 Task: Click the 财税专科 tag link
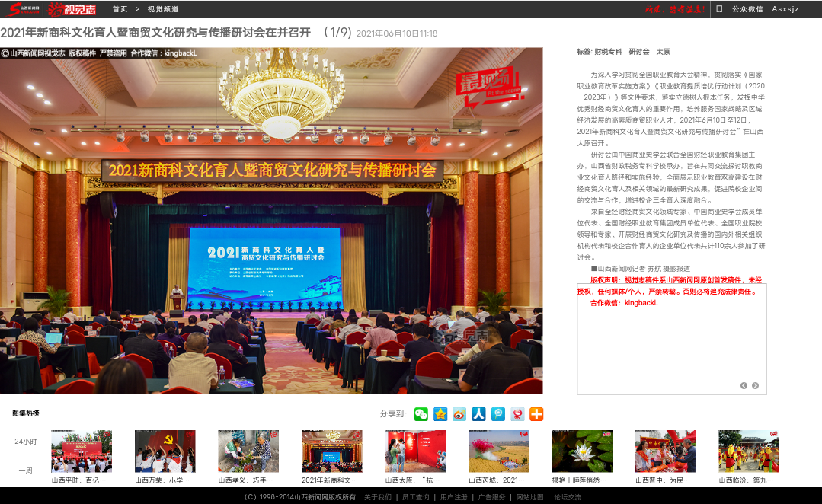click(x=608, y=52)
